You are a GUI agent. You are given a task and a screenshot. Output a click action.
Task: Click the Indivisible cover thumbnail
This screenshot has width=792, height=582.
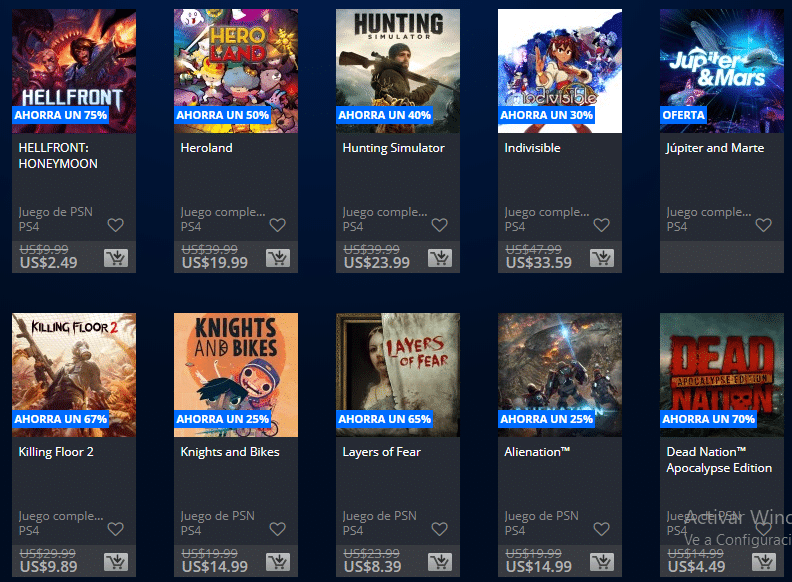[x=560, y=71]
